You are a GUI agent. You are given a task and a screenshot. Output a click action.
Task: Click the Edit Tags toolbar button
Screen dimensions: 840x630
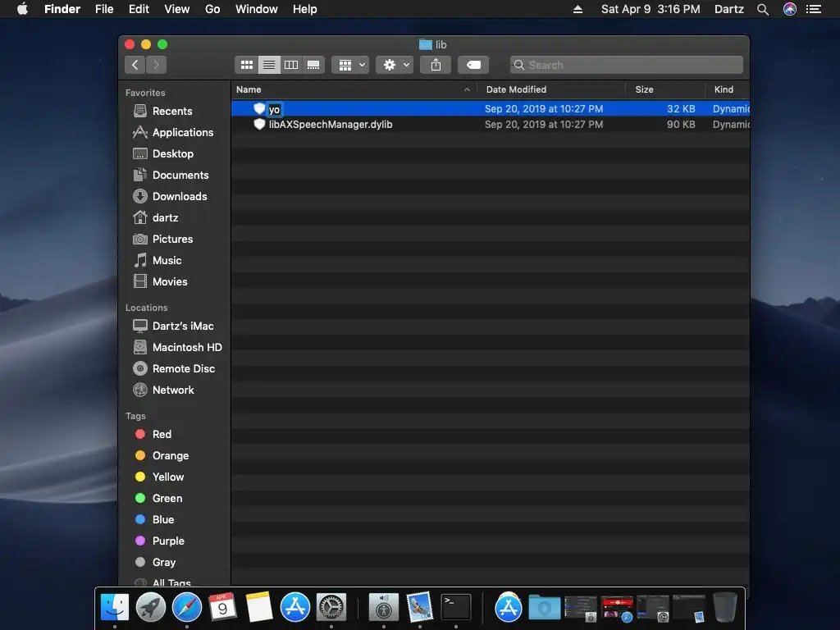point(473,65)
